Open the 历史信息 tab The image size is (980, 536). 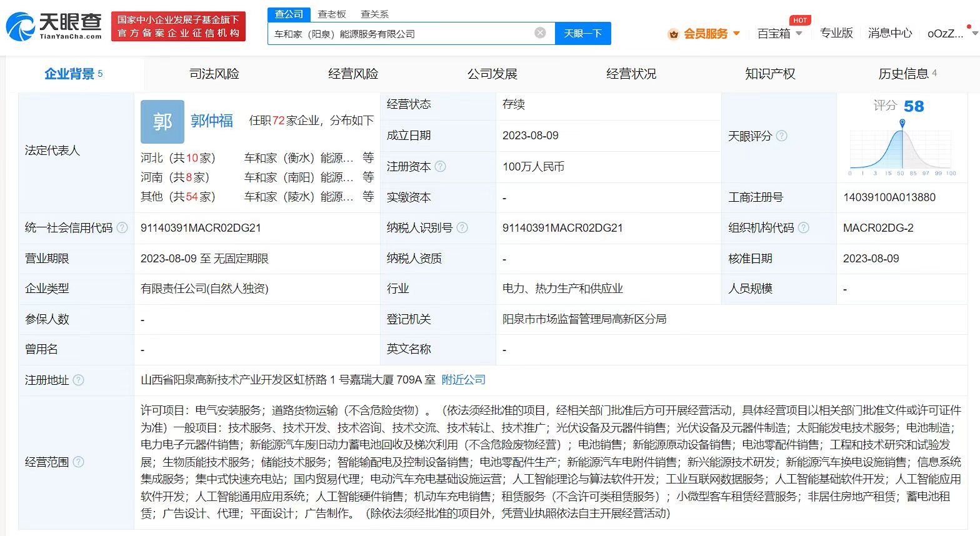(x=907, y=74)
